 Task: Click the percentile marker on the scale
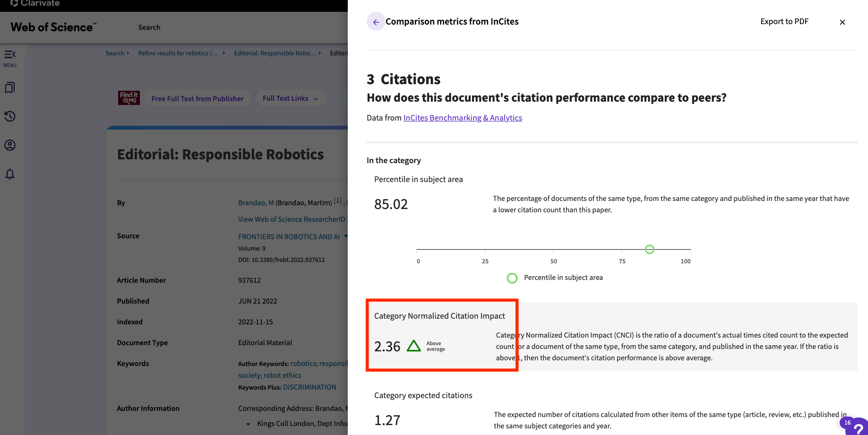650,249
